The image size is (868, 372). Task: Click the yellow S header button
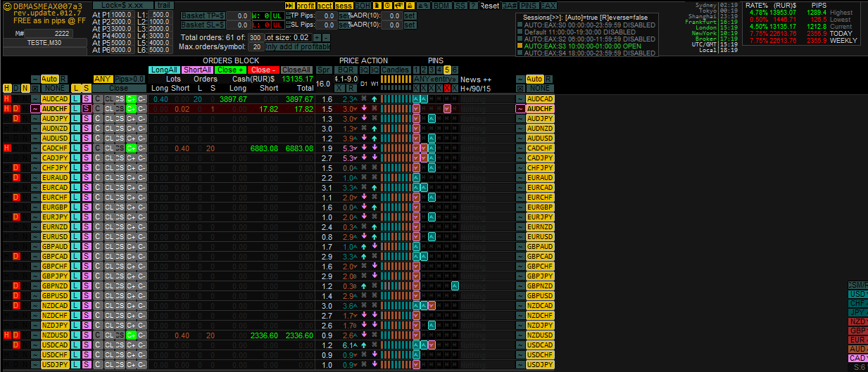pyautogui.click(x=86, y=88)
